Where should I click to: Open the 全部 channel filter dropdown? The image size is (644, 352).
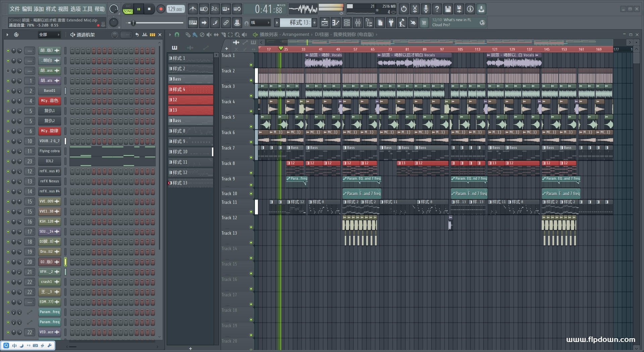pyautogui.click(x=49, y=35)
